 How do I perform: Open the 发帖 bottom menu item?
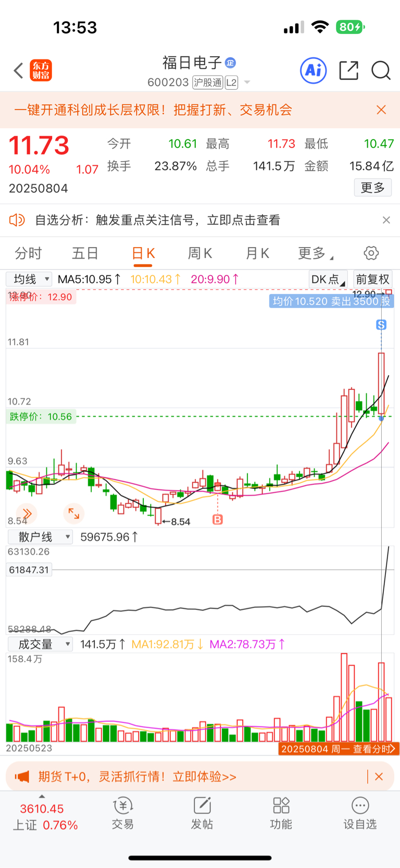202,813
